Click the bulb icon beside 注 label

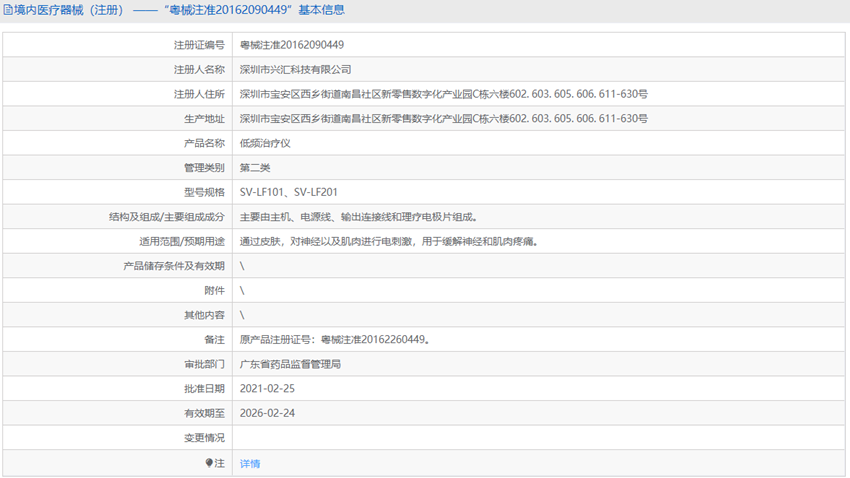pyautogui.click(x=209, y=462)
